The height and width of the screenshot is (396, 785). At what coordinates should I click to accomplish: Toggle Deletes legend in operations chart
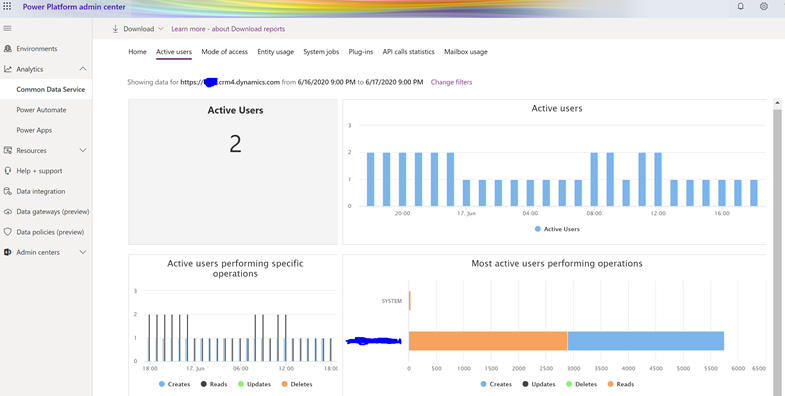pyautogui.click(x=296, y=384)
